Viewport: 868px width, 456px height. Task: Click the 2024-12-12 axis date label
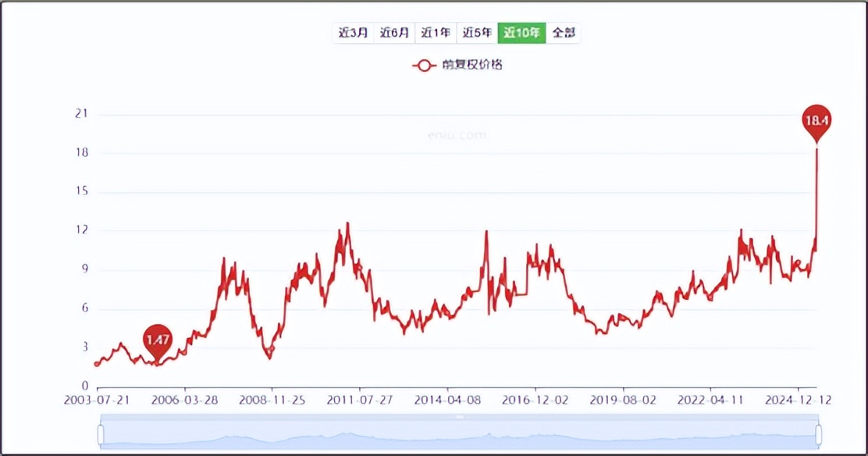pyautogui.click(x=798, y=400)
